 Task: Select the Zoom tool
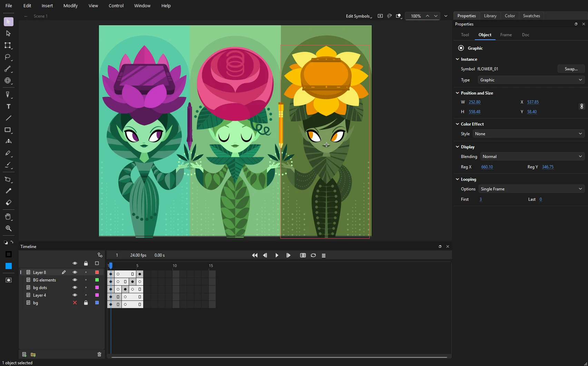pos(9,228)
